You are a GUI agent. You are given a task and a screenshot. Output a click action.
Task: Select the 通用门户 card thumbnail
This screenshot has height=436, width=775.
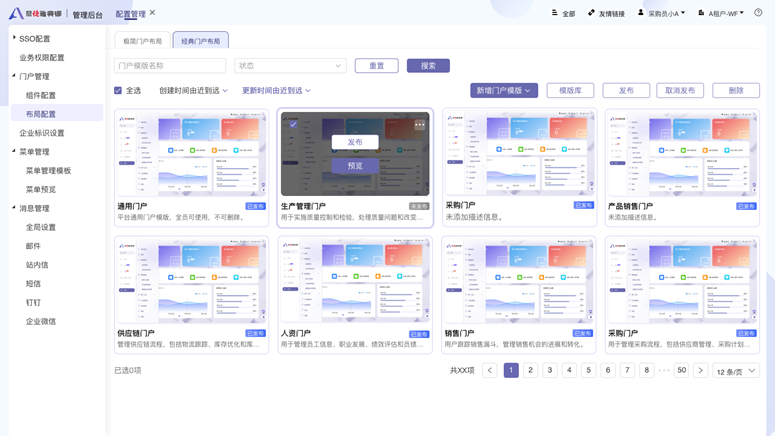point(191,154)
